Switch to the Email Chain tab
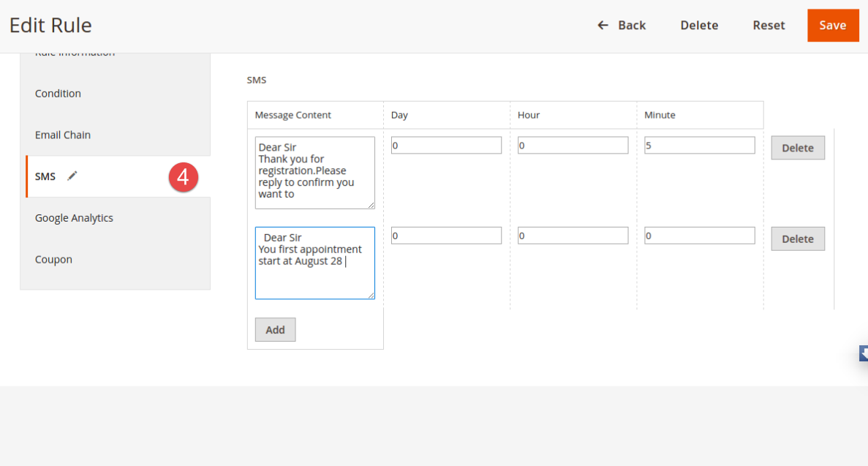 [x=63, y=135]
